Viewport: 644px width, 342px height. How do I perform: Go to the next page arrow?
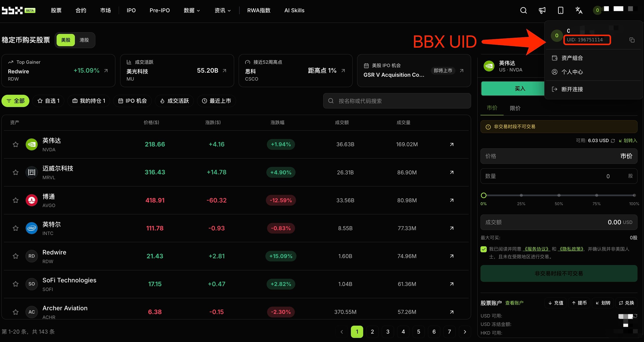pos(465,332)
